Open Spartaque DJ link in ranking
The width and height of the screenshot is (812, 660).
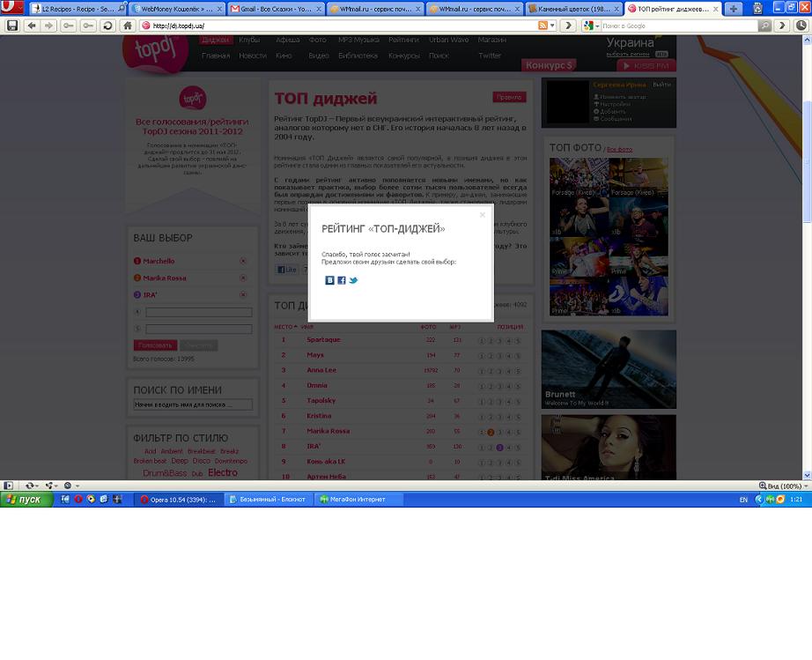323,340
